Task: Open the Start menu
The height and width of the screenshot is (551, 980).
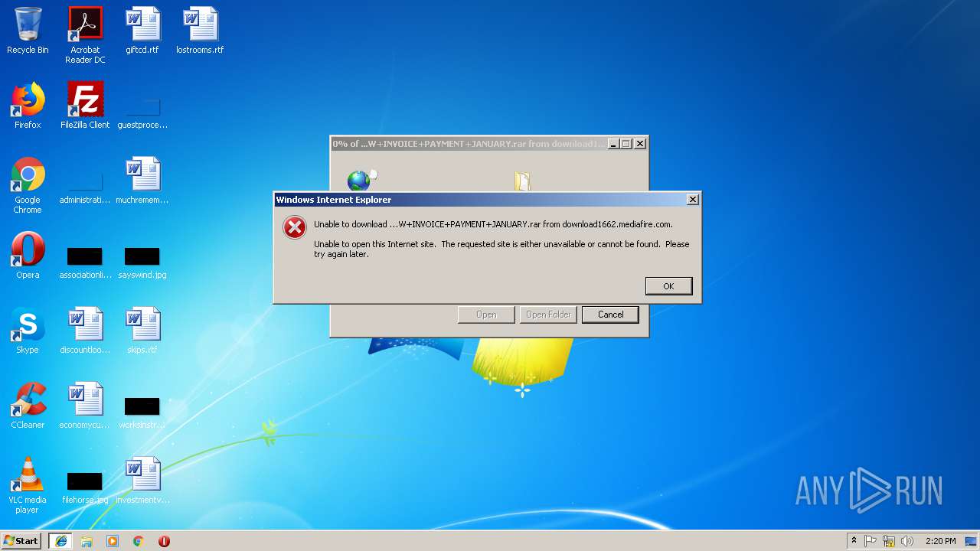Action: click(21, 541)
